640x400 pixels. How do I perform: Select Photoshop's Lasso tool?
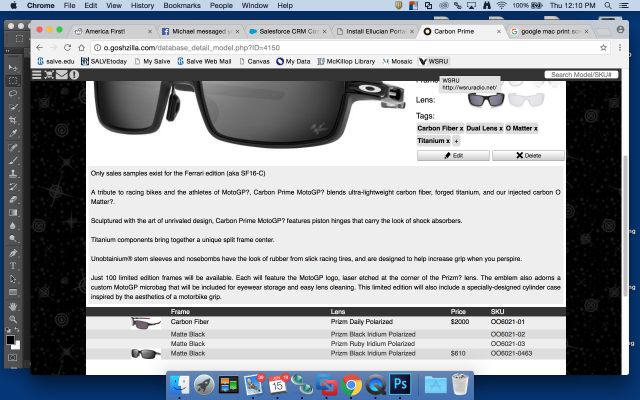pyautogui.click(x=13, y=93)
